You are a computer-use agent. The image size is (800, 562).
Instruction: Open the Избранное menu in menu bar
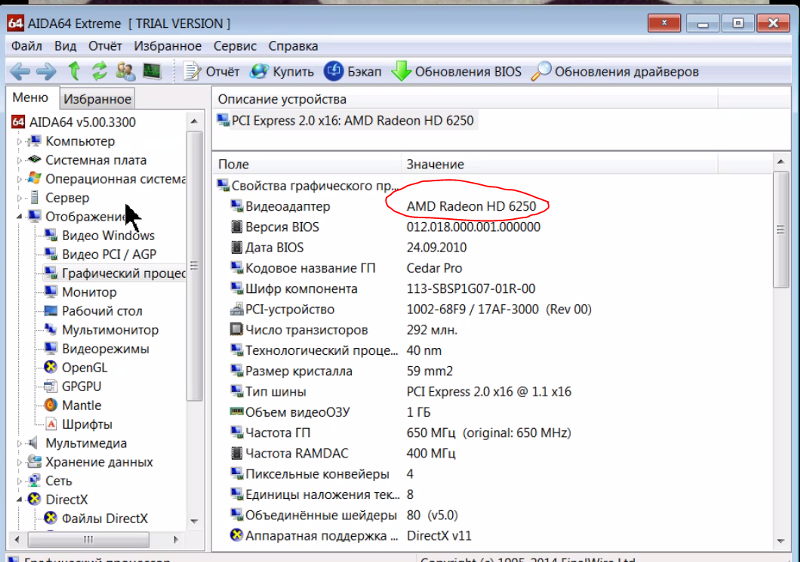167,46
